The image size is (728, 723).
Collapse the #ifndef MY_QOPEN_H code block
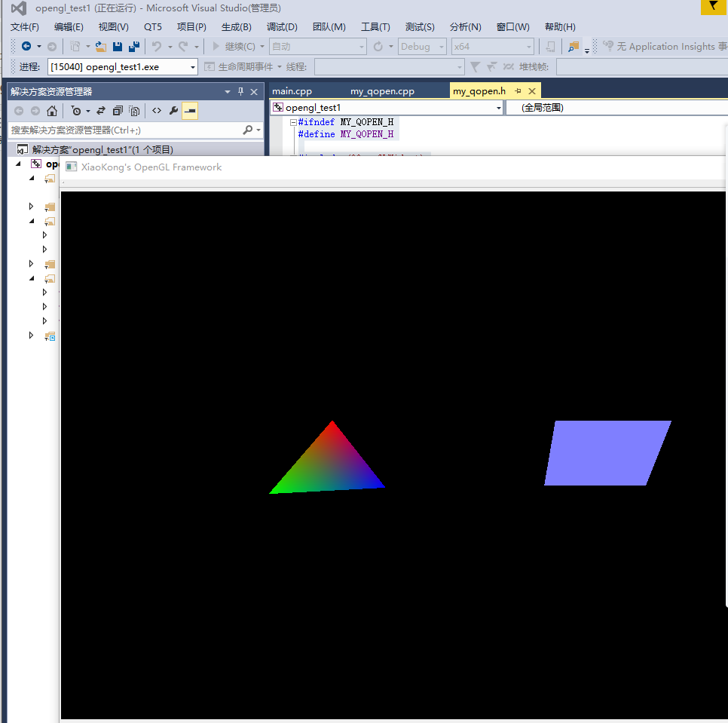click(293, 122)
